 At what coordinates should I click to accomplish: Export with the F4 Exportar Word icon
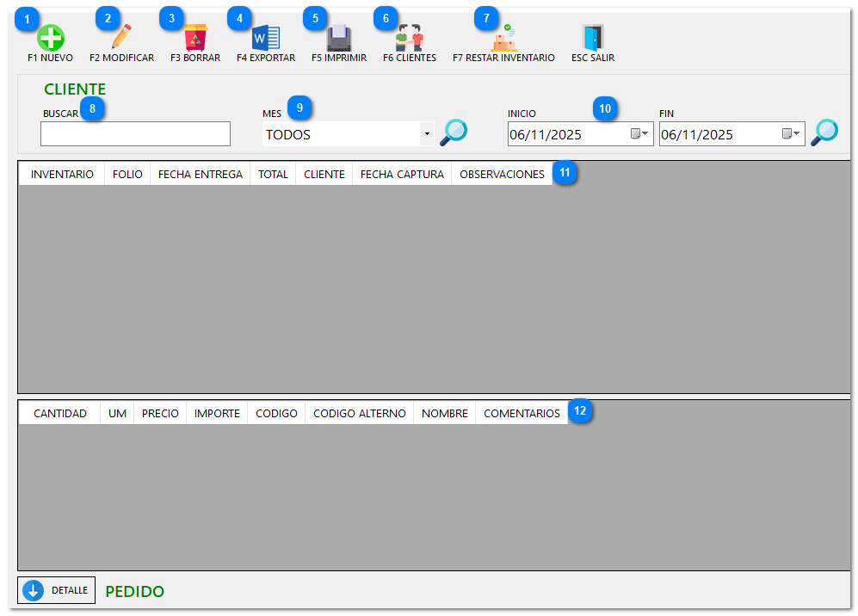point(265,38)
